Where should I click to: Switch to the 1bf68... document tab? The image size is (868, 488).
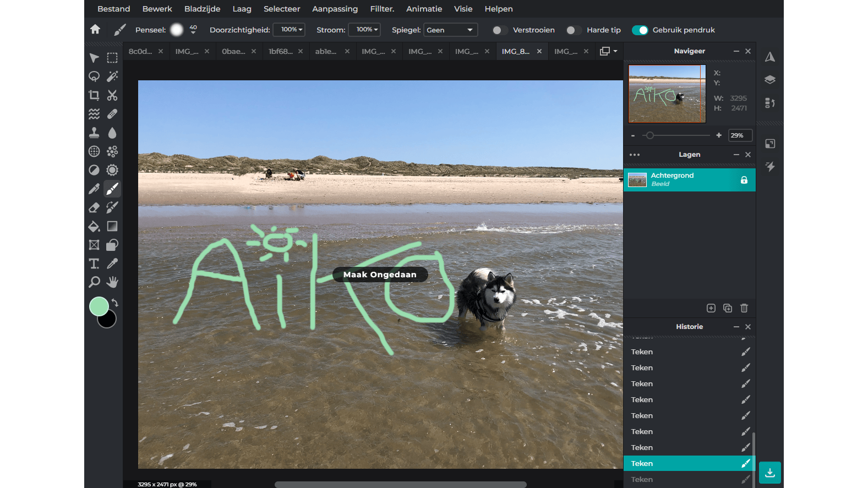click(280, 51)
